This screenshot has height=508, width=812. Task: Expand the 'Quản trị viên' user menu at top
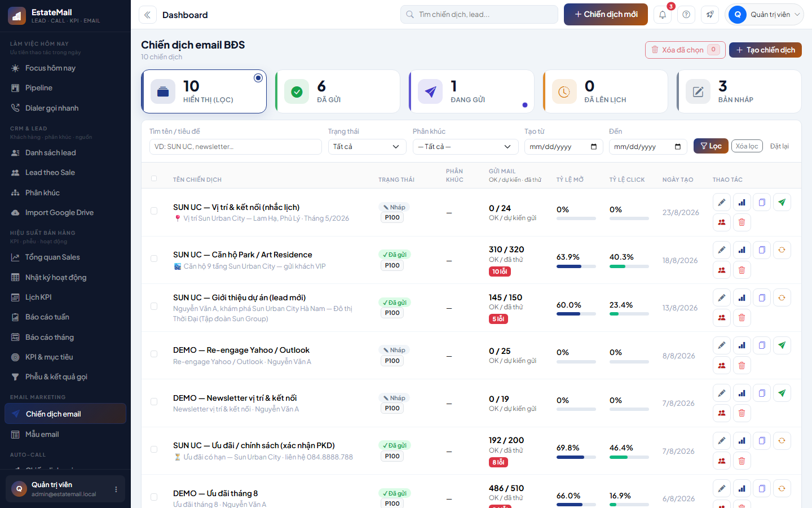tap(765, 15)
